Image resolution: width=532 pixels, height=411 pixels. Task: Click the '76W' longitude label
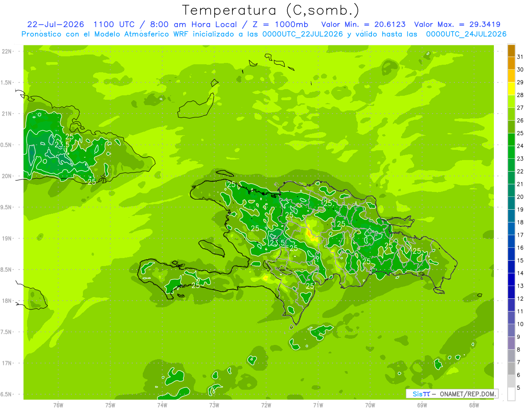tap(58, 405)
